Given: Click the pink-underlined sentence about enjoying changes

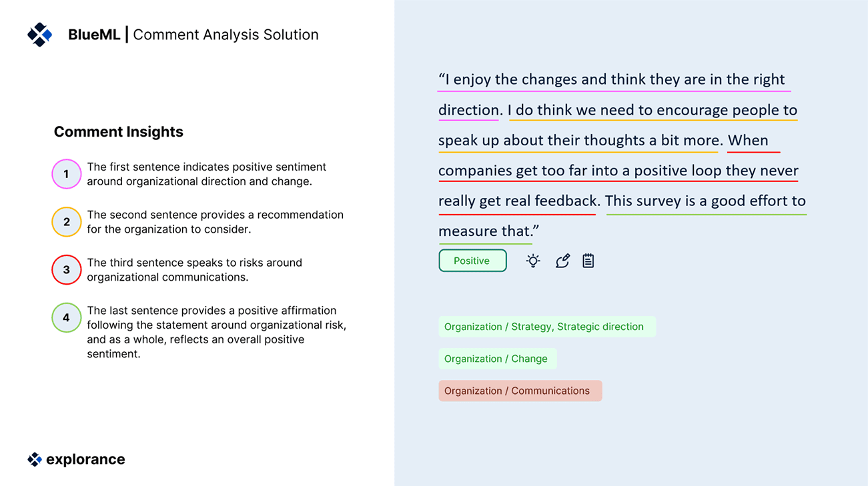Looking at the screenshot, I should pyautogui.click(x=611, y=80).
